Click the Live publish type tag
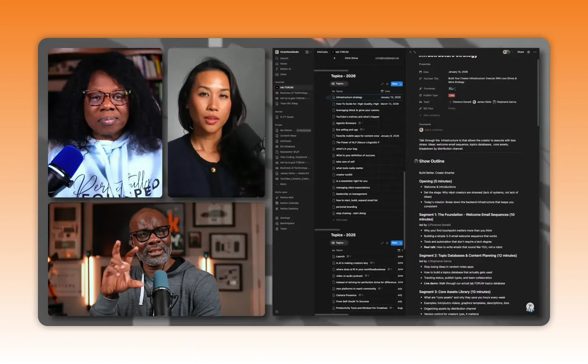This screenshot has width=588, height=364. 451,95
